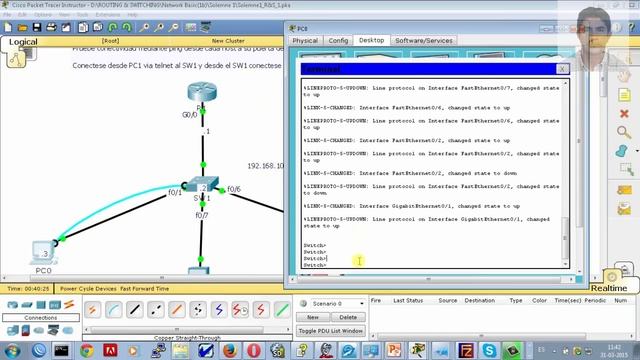
Task: Pick the orange fiber cable
Action: (x=177, y=310)
